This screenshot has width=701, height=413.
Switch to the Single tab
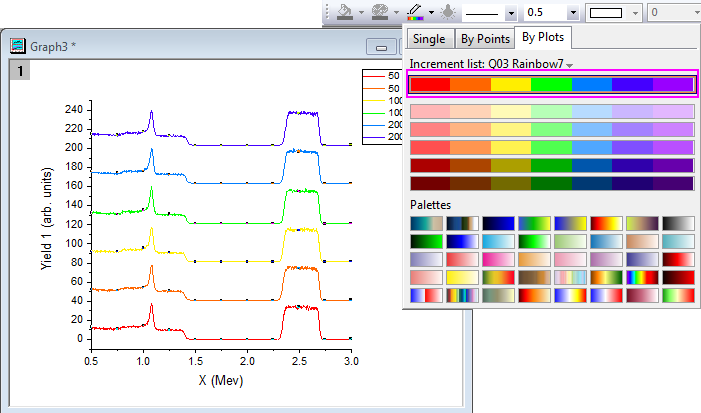tap(428, 39)
